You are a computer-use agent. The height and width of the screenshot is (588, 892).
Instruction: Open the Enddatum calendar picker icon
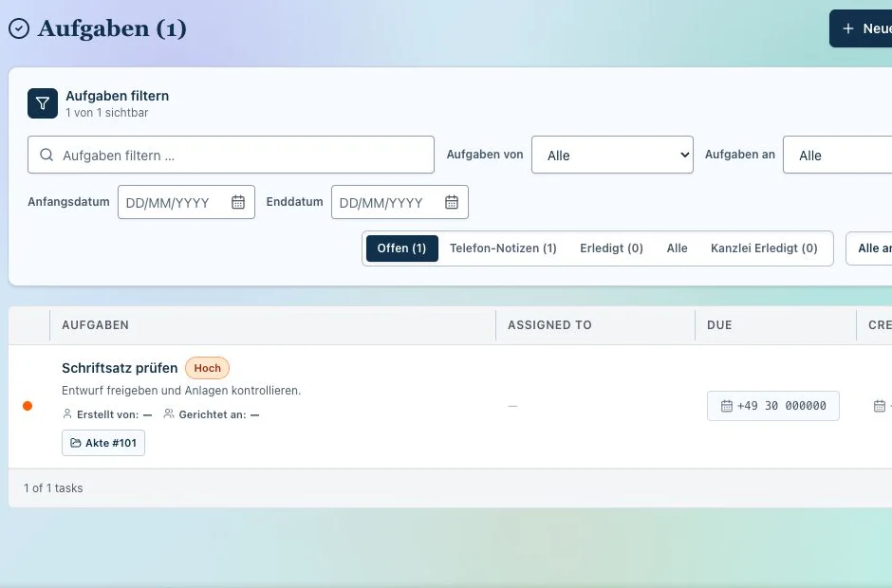coord(452,202)
